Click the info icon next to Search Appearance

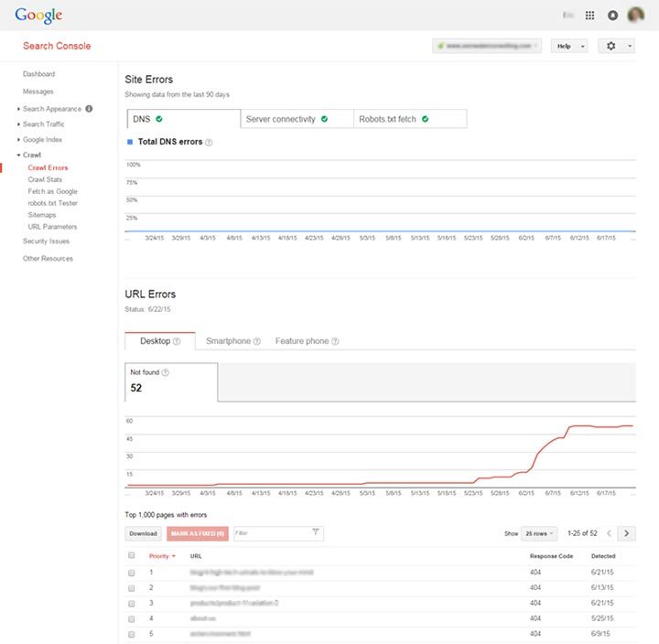(x=89, y=109)
